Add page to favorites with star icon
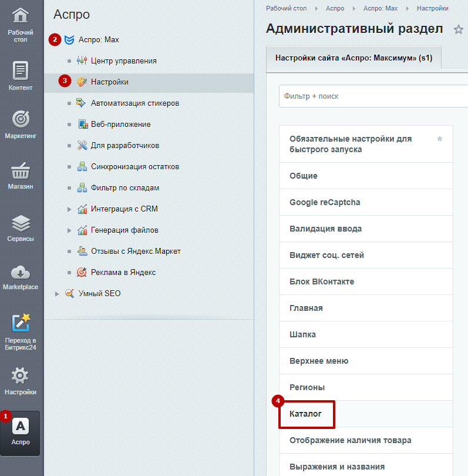 pos(458,29)
